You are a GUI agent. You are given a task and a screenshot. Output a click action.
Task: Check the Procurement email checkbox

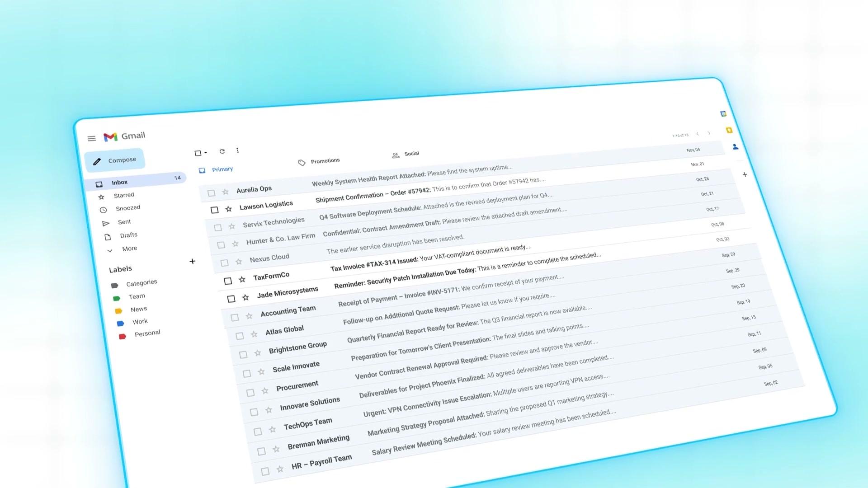point(250,393)
